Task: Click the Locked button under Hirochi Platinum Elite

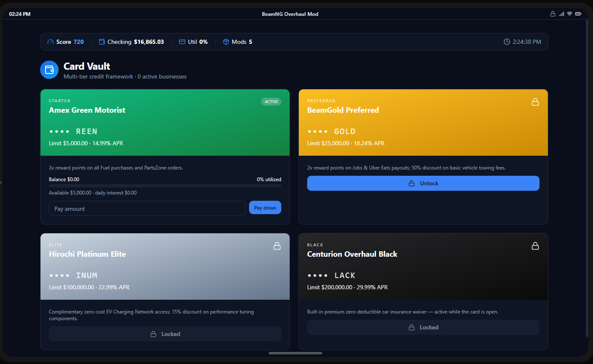Action: 165,334
